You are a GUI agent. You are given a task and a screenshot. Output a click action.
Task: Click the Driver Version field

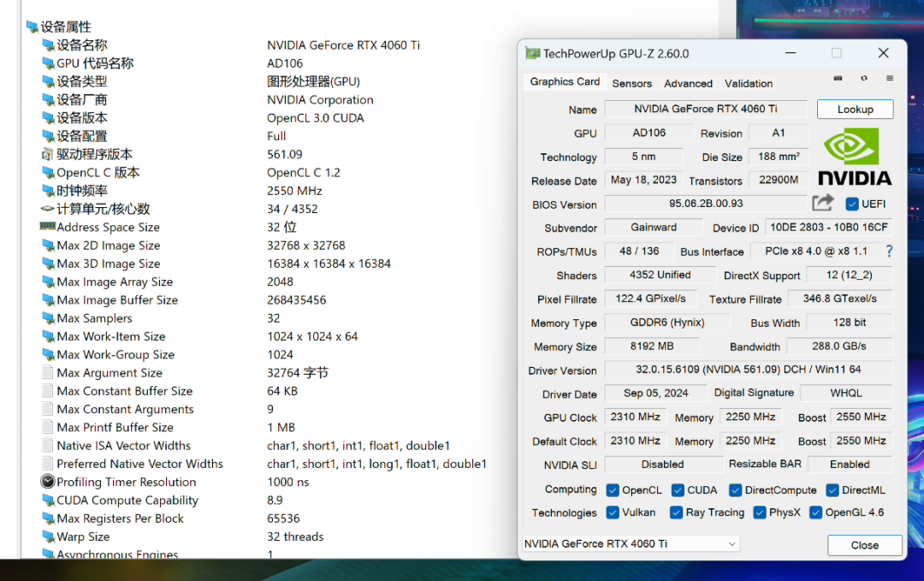pos(749,370)
